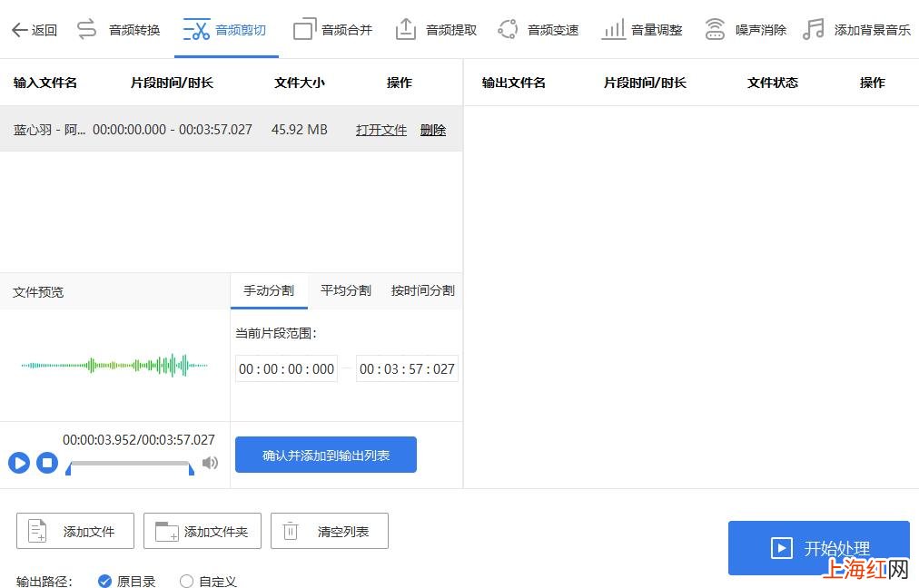Click the 当前片段范围 label
The width and height of the screenshot is (919, 588).
[276, 333]
